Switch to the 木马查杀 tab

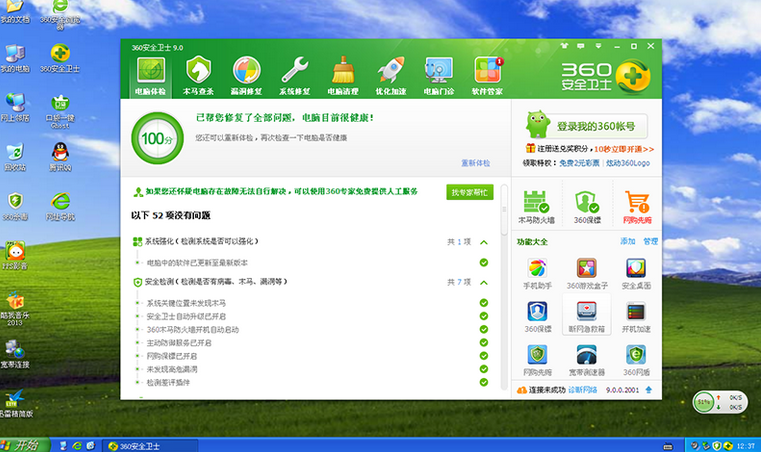point(198,76)
